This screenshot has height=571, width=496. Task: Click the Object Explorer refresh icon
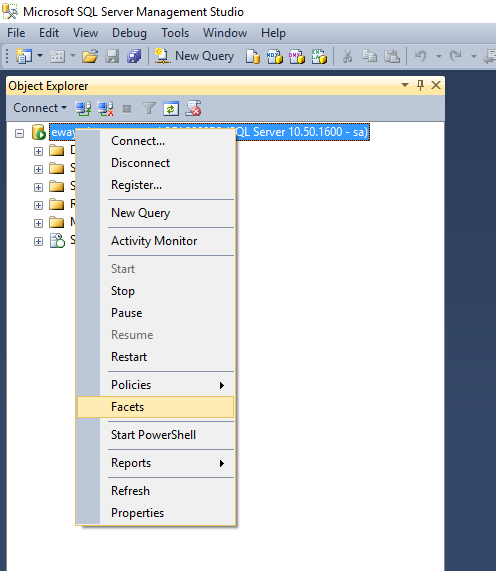click(x=171, y=109)
